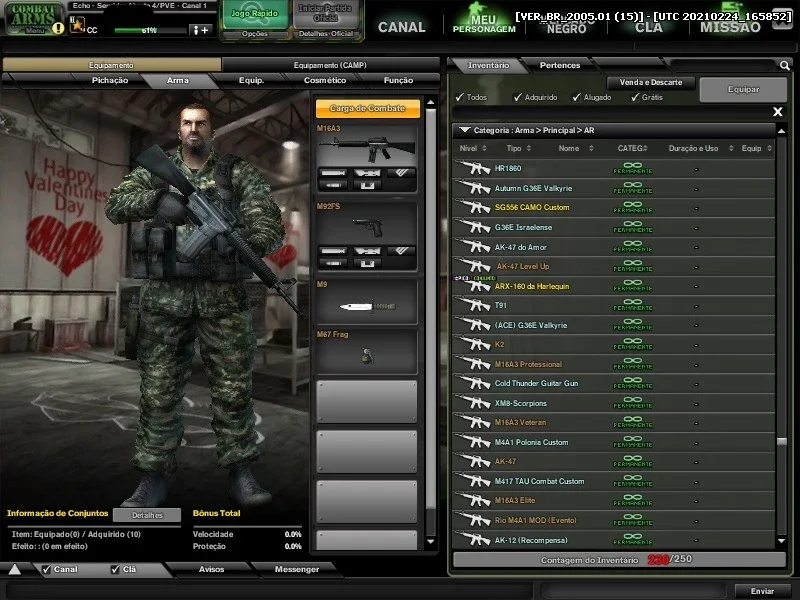Click the rifle icon for T91

tap(473, 305)
